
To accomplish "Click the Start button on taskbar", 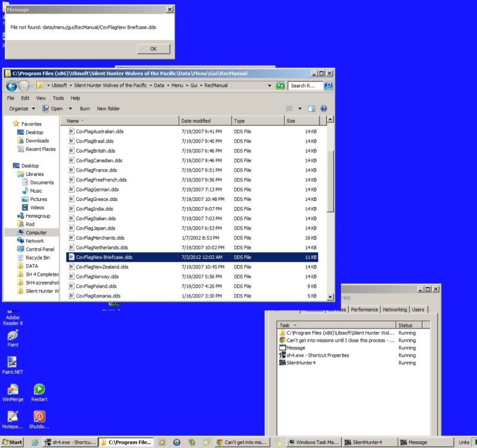I will click(x=13, y=442).
